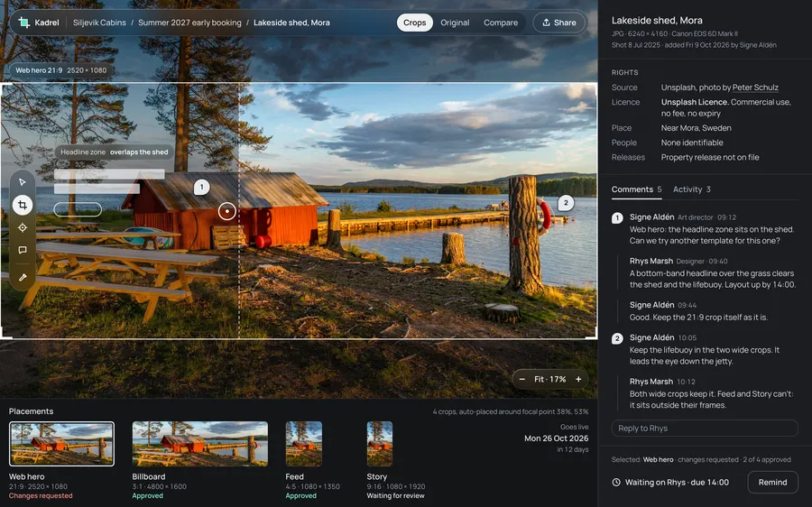Click the dashed focal guide line
812x507 pixels.
point(239,211)
